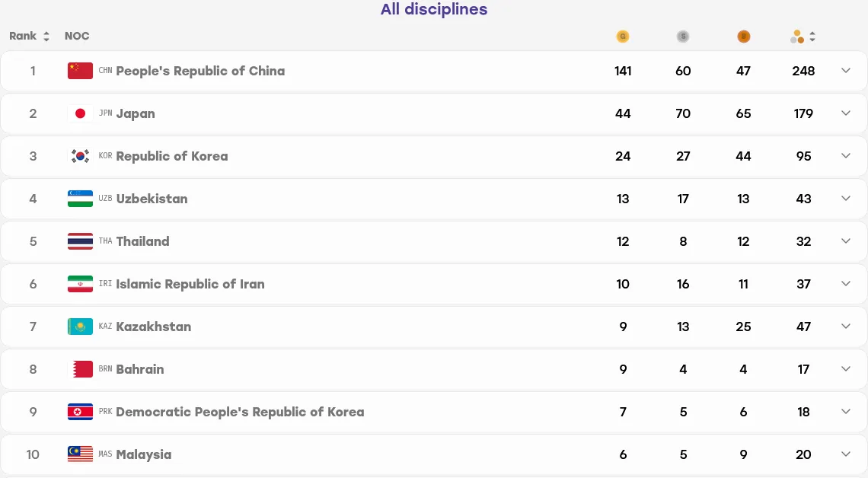Click Bahrain's total of 17
The height and width of the screenshot is (478, 868).
click(804, 369)
